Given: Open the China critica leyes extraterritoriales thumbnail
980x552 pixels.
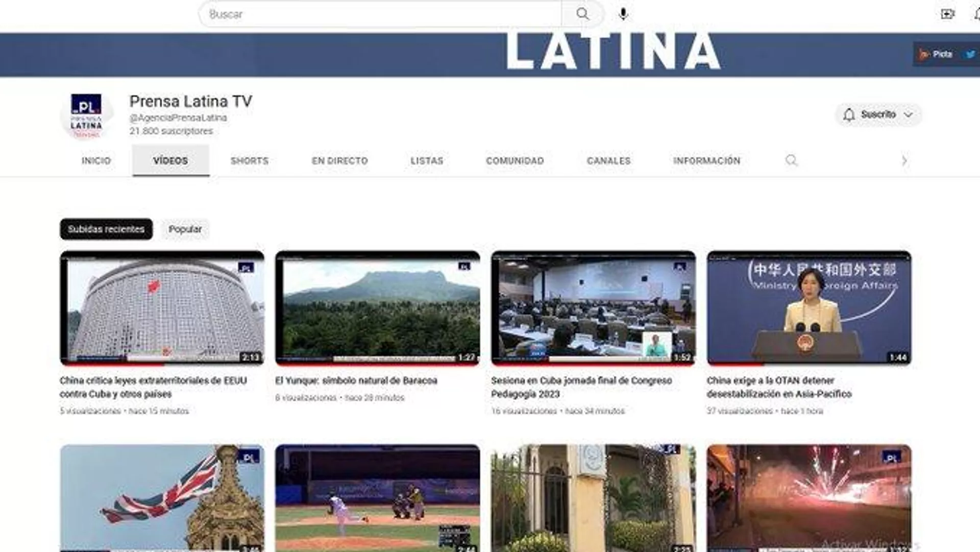Looking at the screenshot, I should point(162,308).
